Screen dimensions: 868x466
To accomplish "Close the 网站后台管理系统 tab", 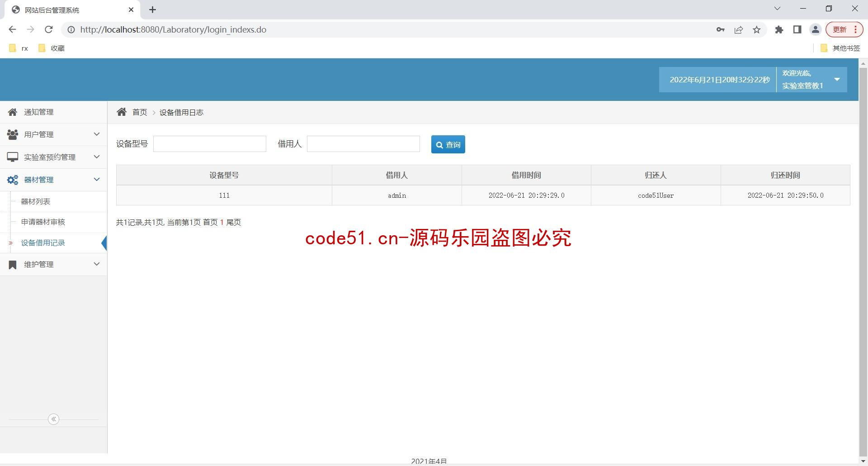I will coord(131,10).
